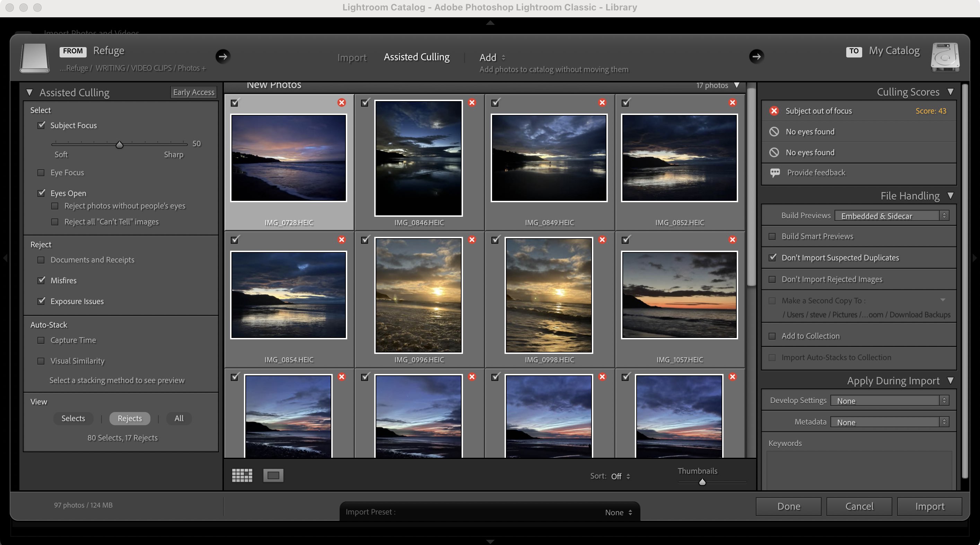Open the Build Previews dropdown
The height and width of the screenshot is (545, 980).
[892, 216]
